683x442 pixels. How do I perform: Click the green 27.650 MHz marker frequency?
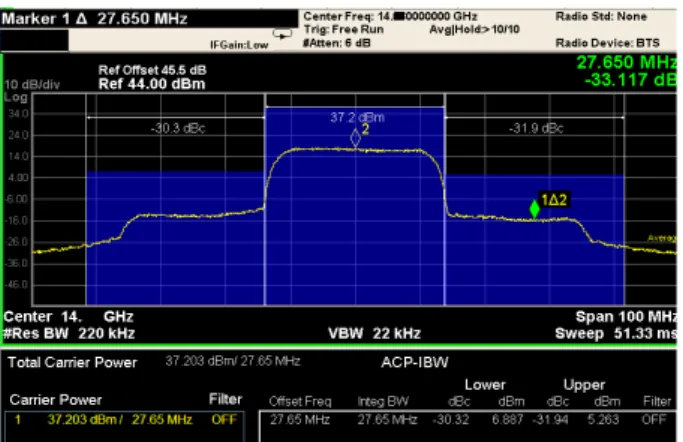tap(626, 63)
